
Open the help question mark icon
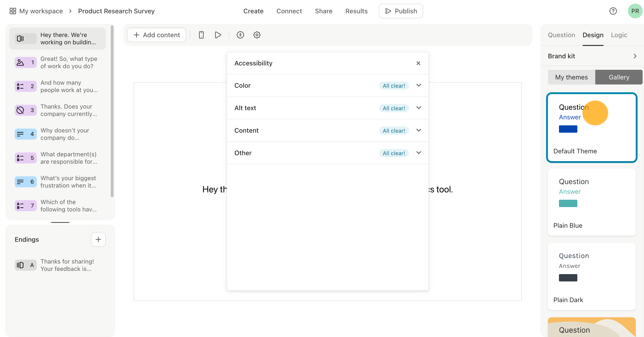[613, 11]
